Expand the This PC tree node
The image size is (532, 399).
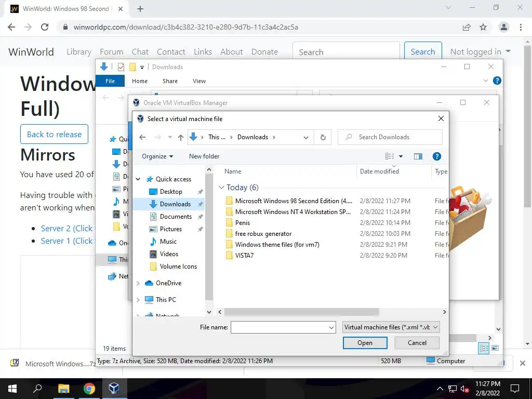[138, 300]
